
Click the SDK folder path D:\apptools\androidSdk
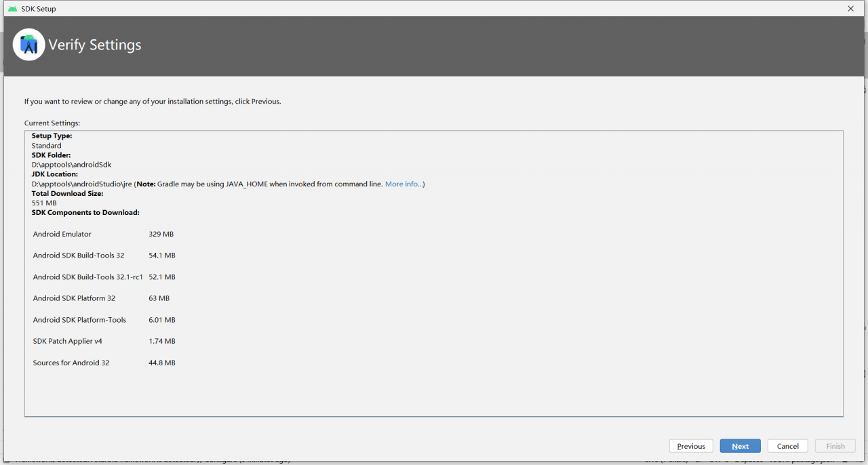coord(71,165)
